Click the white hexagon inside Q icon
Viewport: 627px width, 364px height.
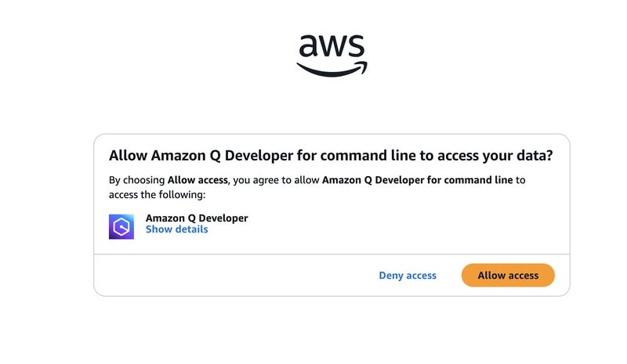[x=121, y=227]
